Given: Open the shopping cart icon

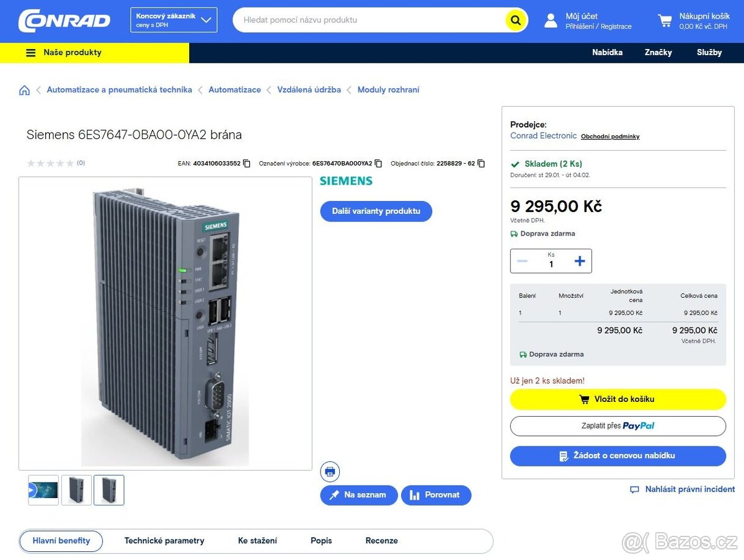Looking at the screenshot, I should (x=665, y=21).
